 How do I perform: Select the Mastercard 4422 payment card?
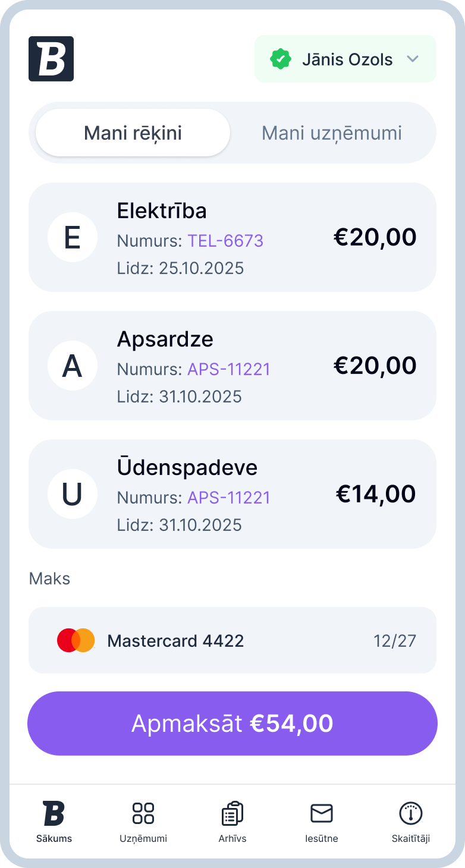pyautogui.click(x=232, y=640)
